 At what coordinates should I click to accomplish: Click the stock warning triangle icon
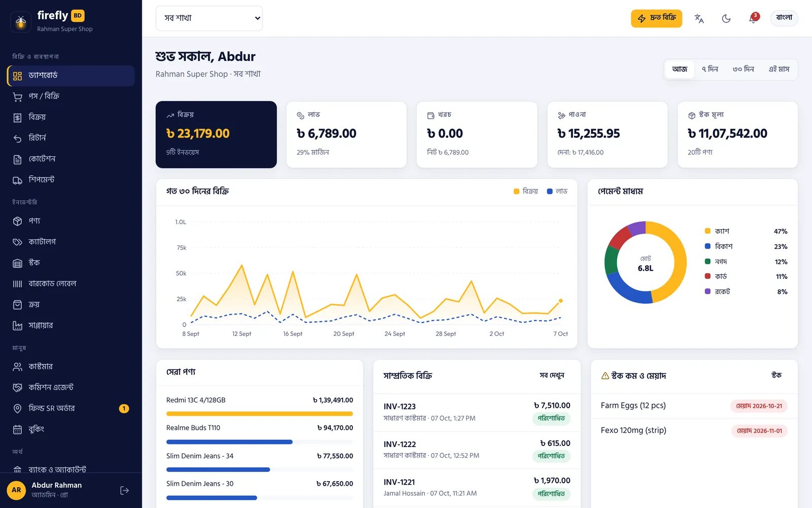[x=605, y=376]
